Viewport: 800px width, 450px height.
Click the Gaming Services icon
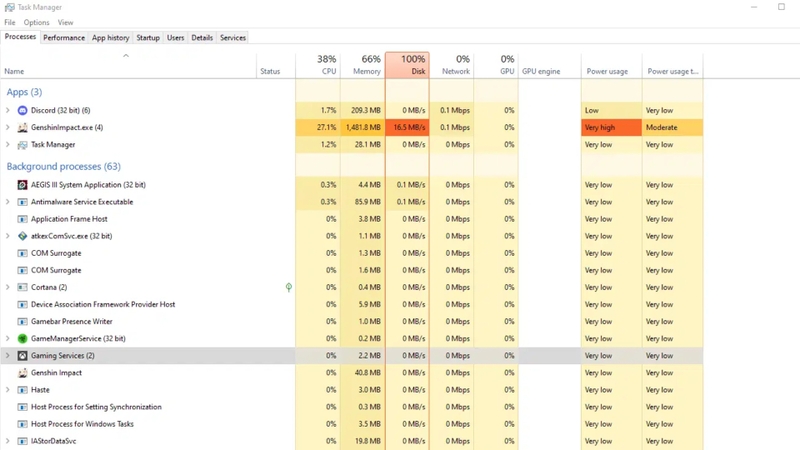click(22, 356)
